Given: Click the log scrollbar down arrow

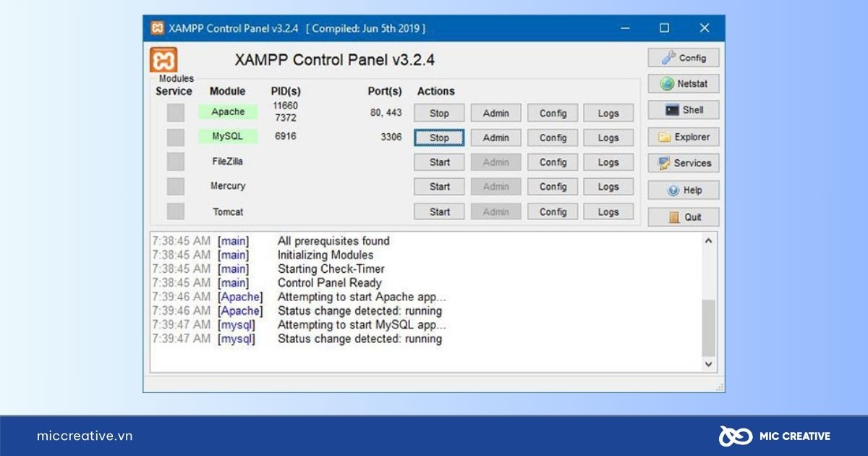Looking at the screenshot, I should click(x=708, y=364).
